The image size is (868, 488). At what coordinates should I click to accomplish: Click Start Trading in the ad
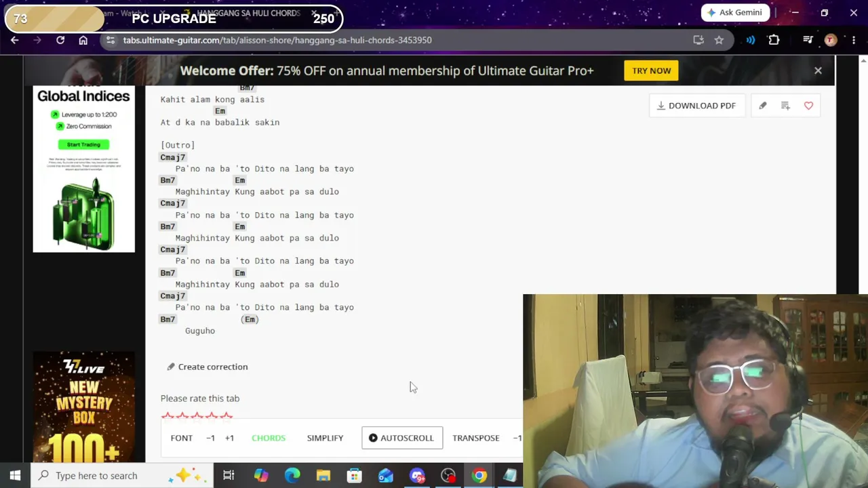[83, 144]
